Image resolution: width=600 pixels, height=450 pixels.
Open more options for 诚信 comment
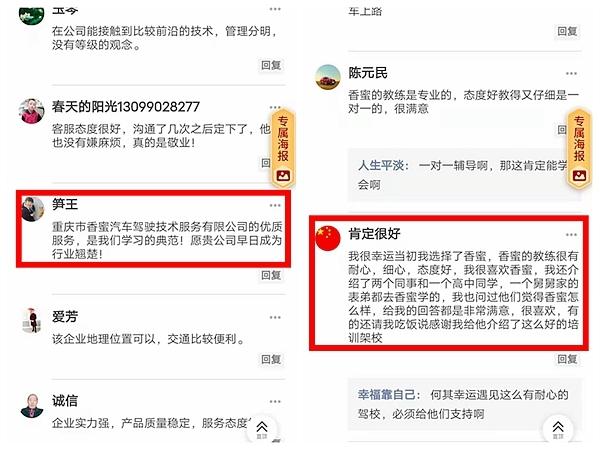click(275, 401)
